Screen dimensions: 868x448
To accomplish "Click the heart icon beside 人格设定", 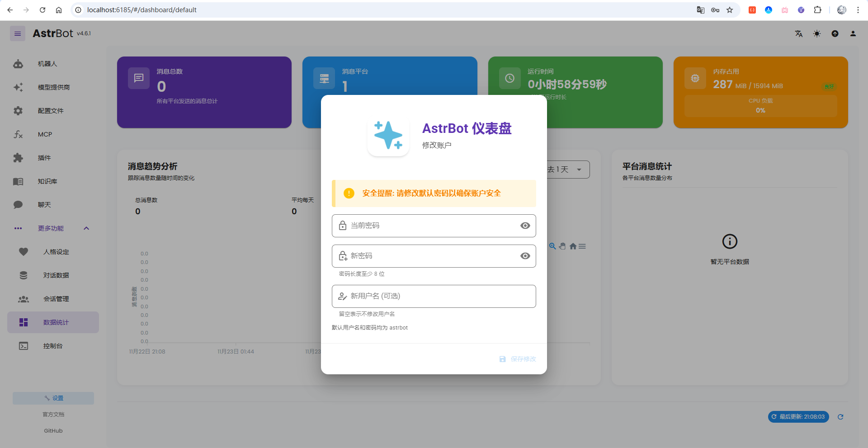I will coord(24,252).
